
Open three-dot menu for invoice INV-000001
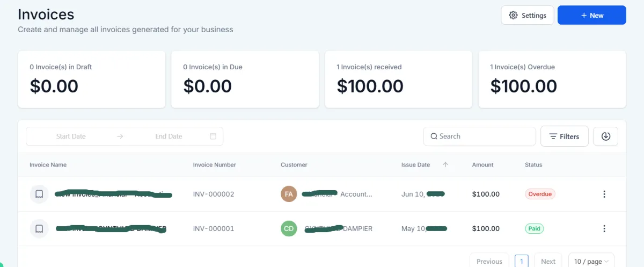pos(604,229)
